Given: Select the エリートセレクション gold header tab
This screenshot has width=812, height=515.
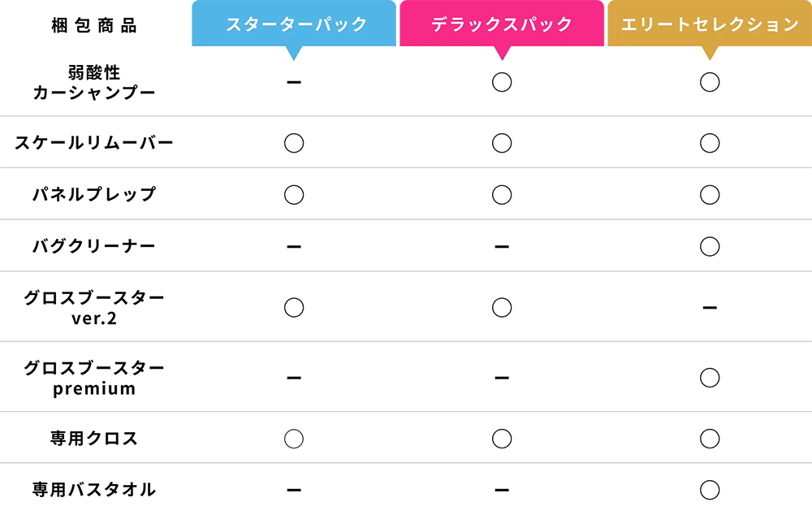Looking at the screenshot, I should 710,24.
